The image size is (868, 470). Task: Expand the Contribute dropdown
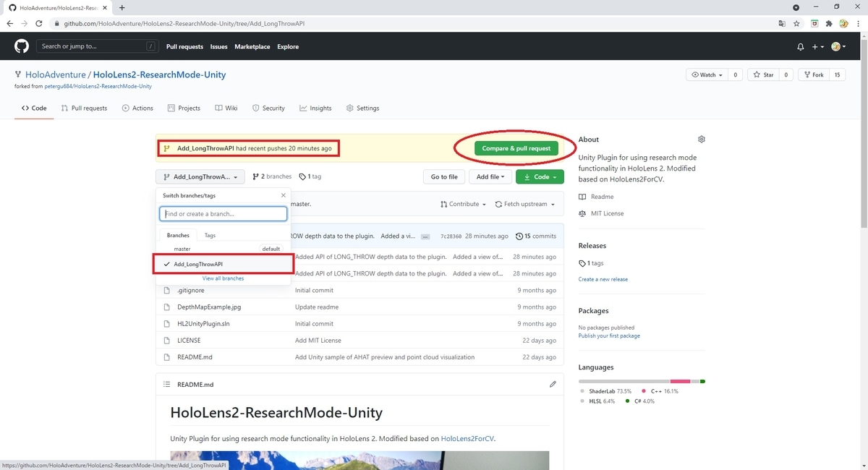coord(464,204)
